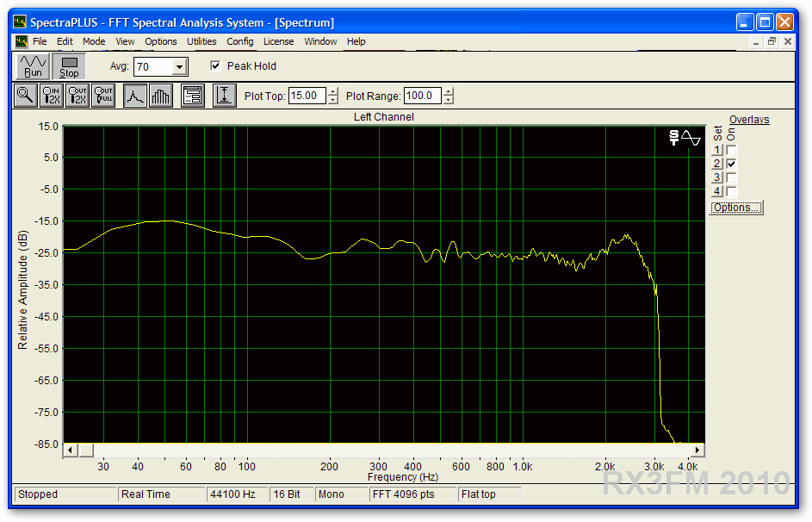Click the frequency scrollbar left arrow
The width and height of the screenshot is (812, 522).
coord(71,450)
